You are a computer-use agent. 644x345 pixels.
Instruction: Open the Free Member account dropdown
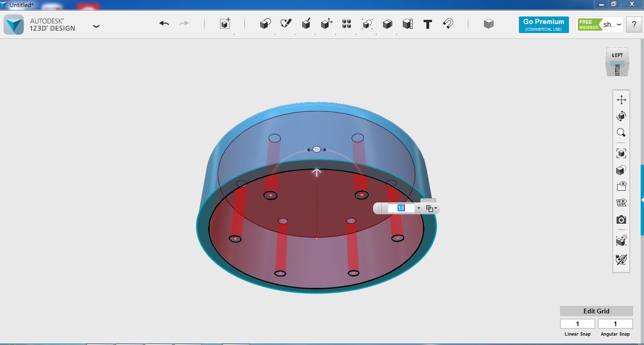click(600, 25)
